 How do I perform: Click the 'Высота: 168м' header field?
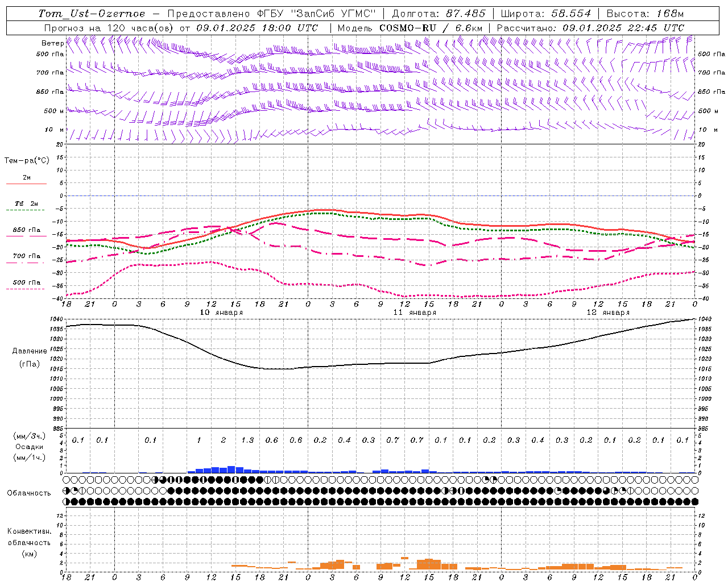tap(645, 14)
